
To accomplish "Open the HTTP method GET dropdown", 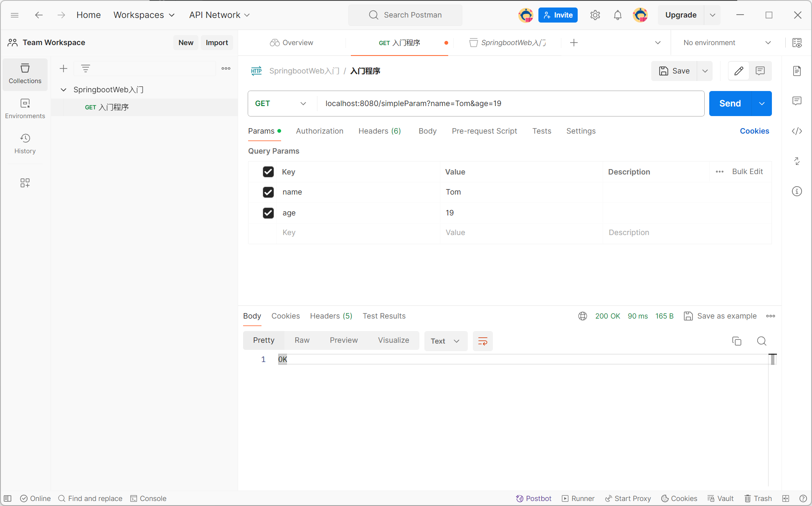I will [281, 104].
